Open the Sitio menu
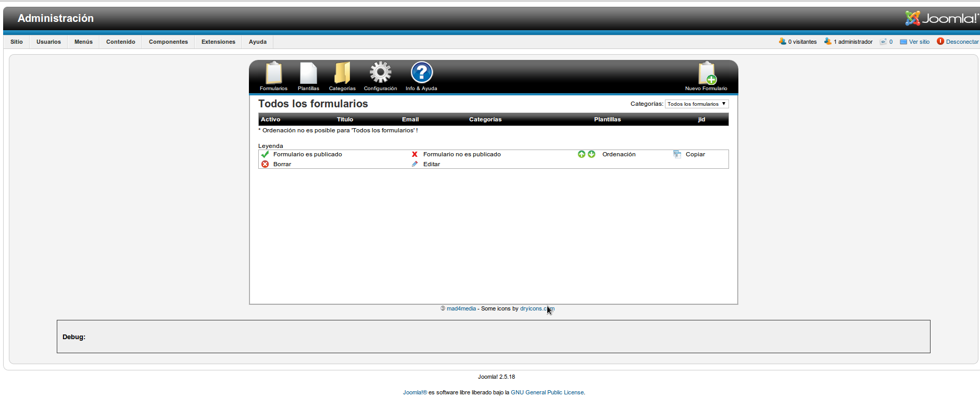 [17, 42]
